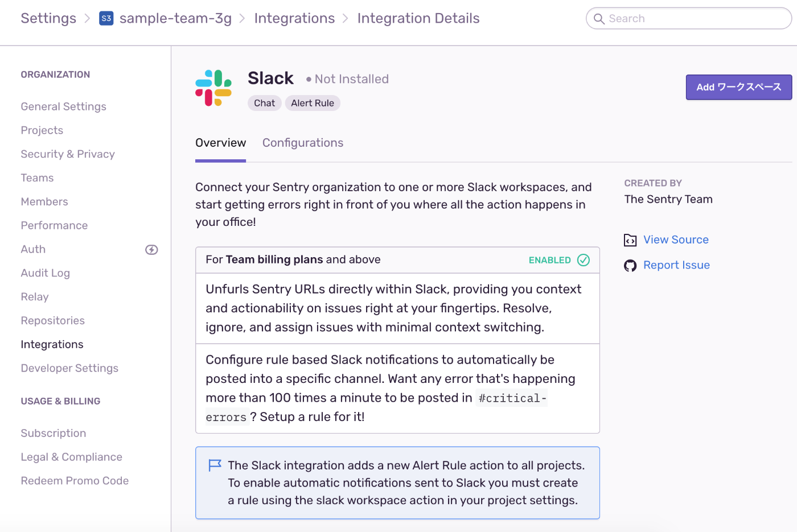Screen dimensions: 797x532
Task: Click the View Source code icon
Action: (630, 240)
